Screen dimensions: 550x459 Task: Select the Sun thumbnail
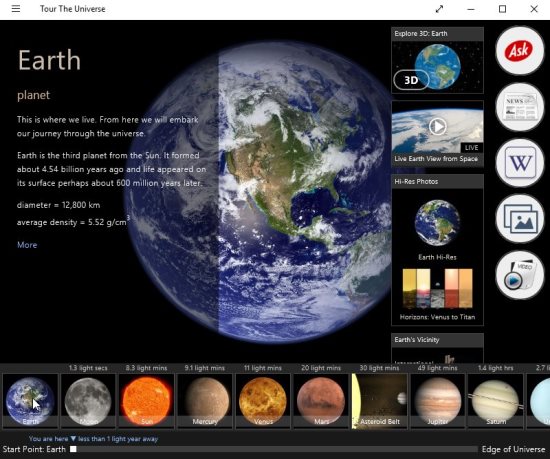146,401
